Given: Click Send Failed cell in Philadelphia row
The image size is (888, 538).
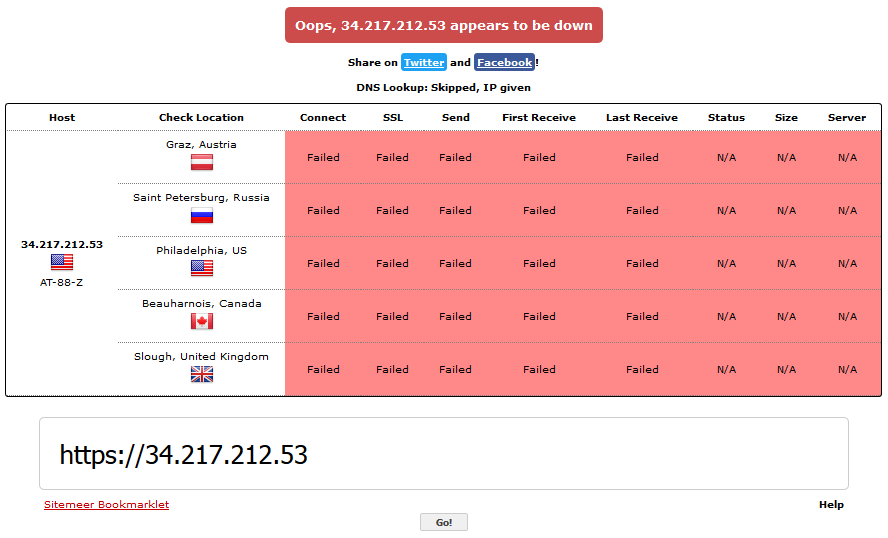Looking at the screenshot, I should (x=455, y=263).
